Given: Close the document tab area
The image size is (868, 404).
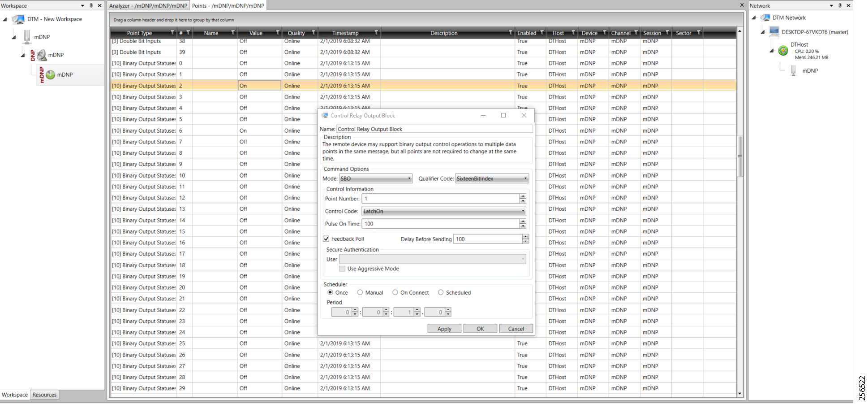Looking at the screenshot, I should pos(742,5).
